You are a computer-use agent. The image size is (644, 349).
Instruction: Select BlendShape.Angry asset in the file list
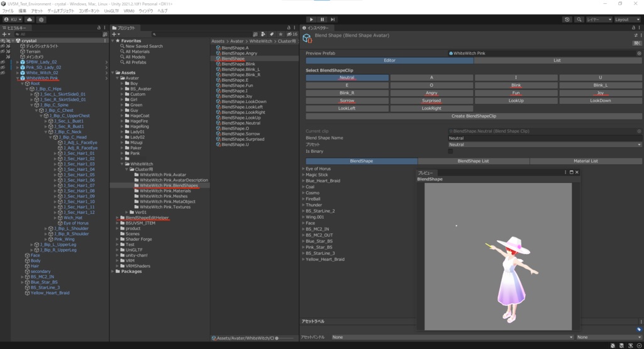coord(239,53)
